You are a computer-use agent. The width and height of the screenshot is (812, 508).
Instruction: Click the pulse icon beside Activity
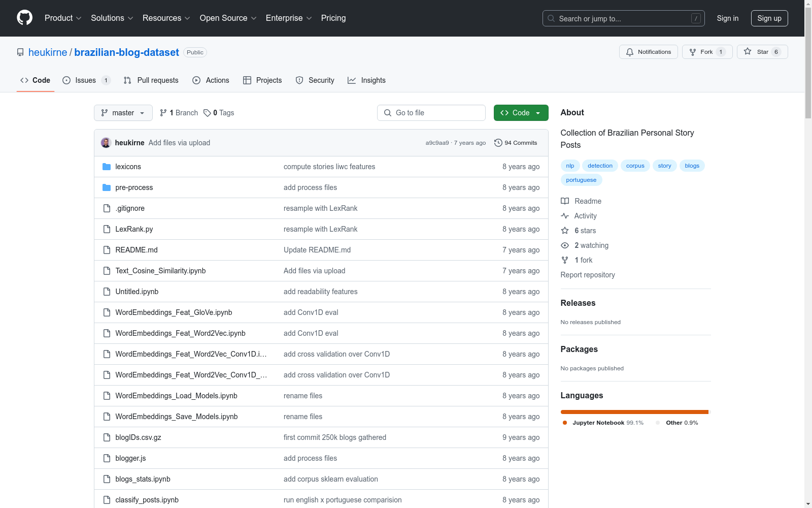tap(565, 216)
